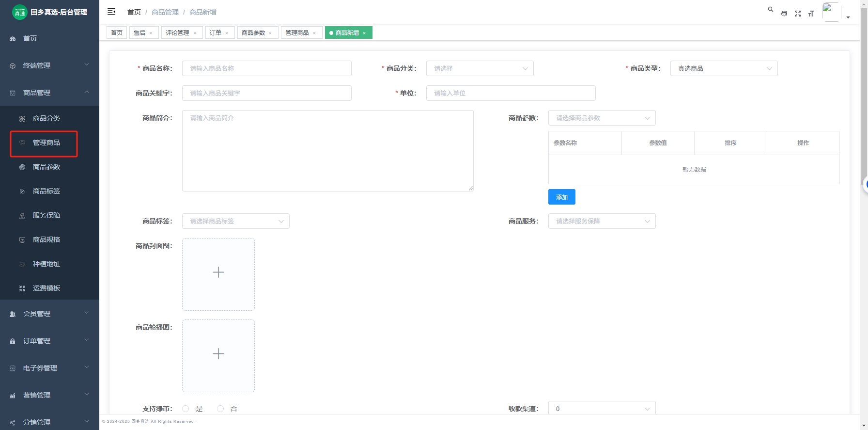Click the blue 添加 button
The height and width of the screenshot is (430, 868).
(x=561, y=197)
